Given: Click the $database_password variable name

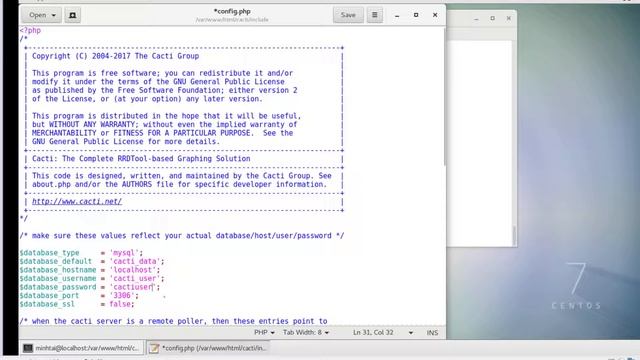Looking at the screenshot, I should [58, 287].
